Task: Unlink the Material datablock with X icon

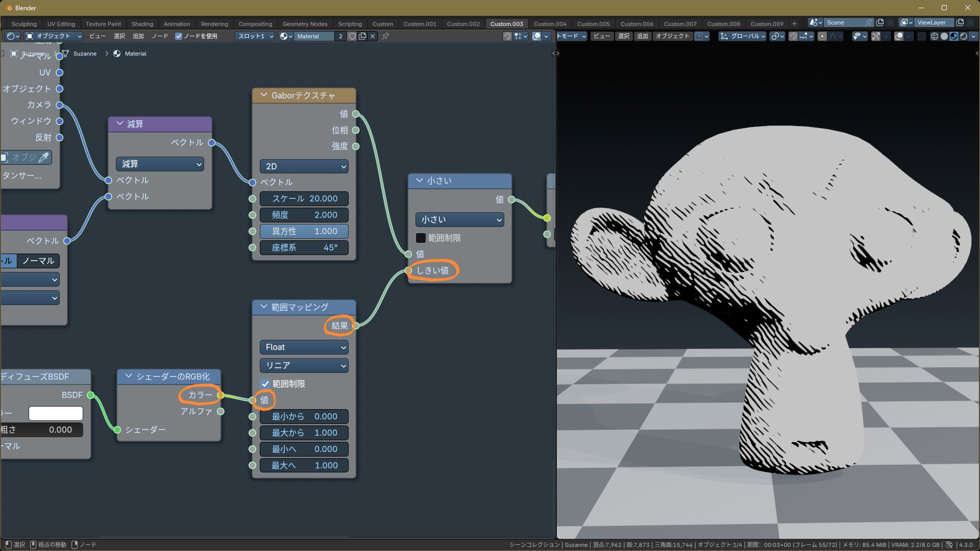Action: pyautogui.click(x=373, y=36)
